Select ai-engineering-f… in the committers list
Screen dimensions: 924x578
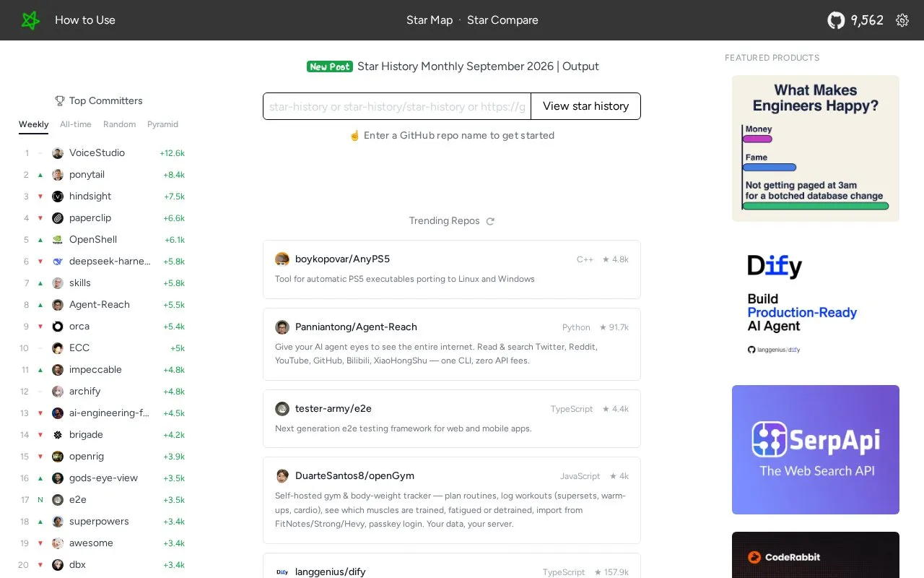click(109, 413)
